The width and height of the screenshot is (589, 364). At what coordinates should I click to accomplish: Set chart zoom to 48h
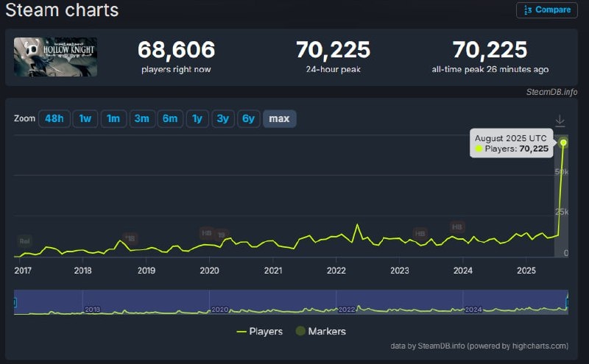coord(54,118)
